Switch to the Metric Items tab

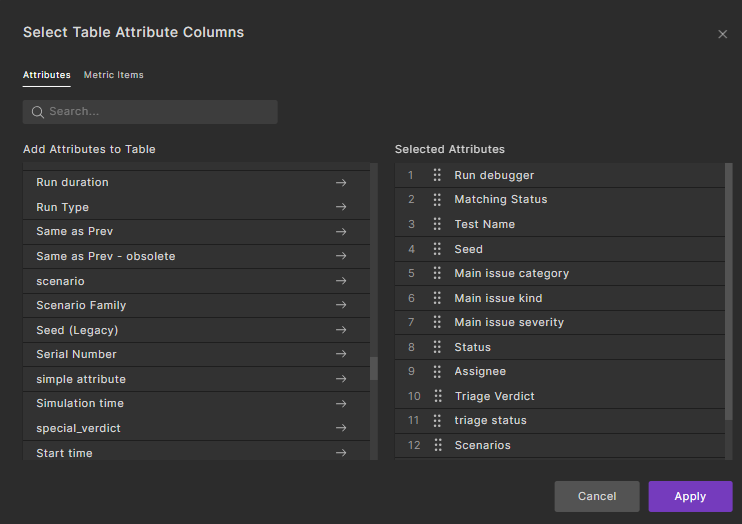click(113, 75)
